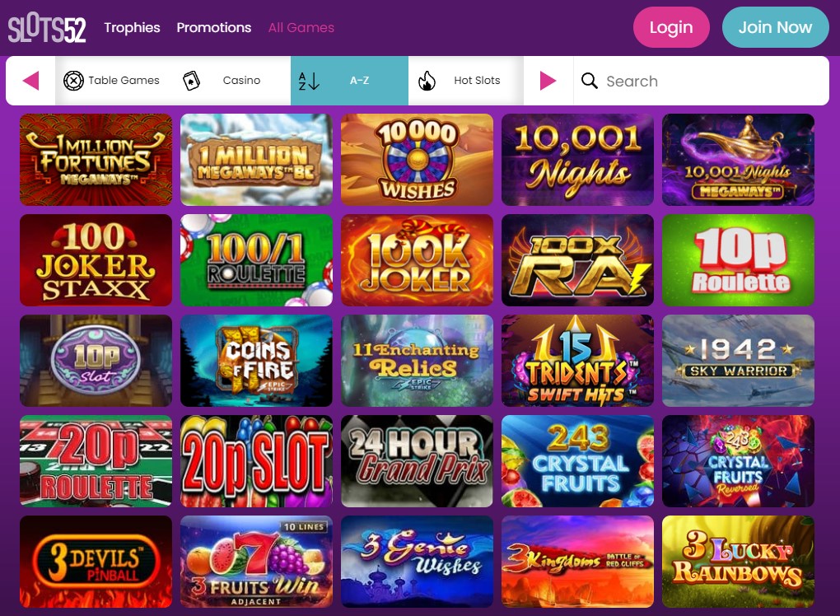The height and width of the screenshot is (616, 840).
Task: Click the Slots52 logo
Action: 47,27
